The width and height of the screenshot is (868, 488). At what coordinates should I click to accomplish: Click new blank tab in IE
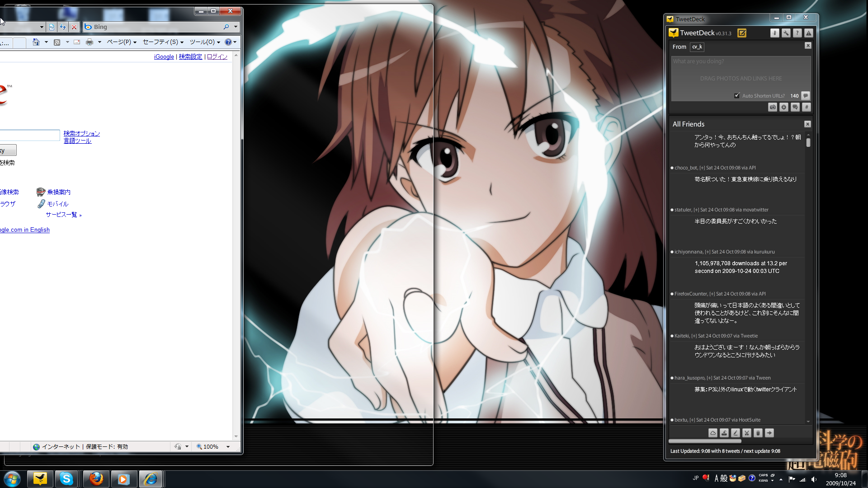(19, 43)
